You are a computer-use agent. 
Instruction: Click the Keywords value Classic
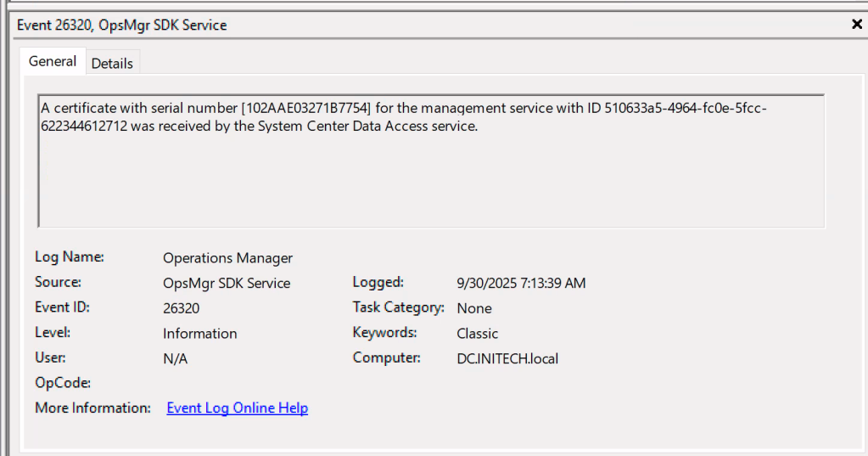[477, 334]
